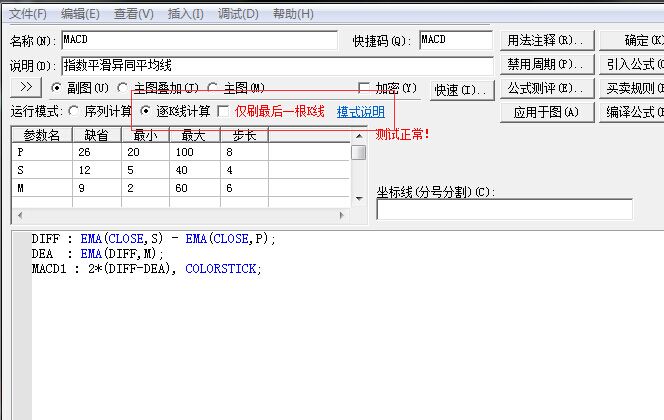Click the 快速 button
This screenshot has height=420, width=664.
(x=462, y=89)
